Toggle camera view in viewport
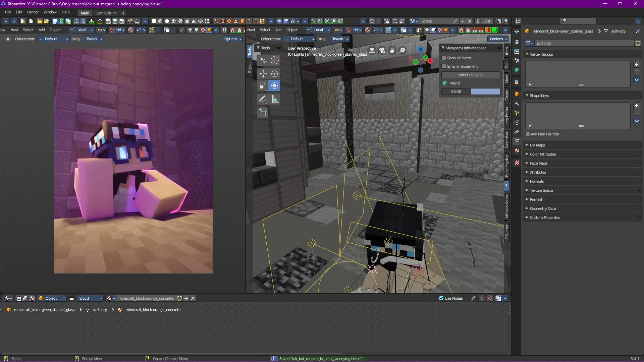The image size is (644, 362). coord(382,51)
